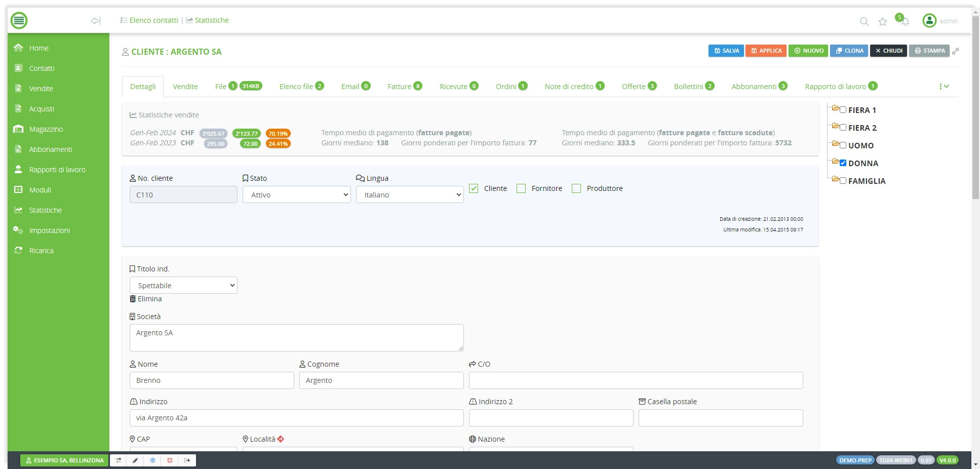This screenshot has width=980, height=469.
Task: Click the lifebuoy support icon in bottom bar
Action: [x=170, y=460]
